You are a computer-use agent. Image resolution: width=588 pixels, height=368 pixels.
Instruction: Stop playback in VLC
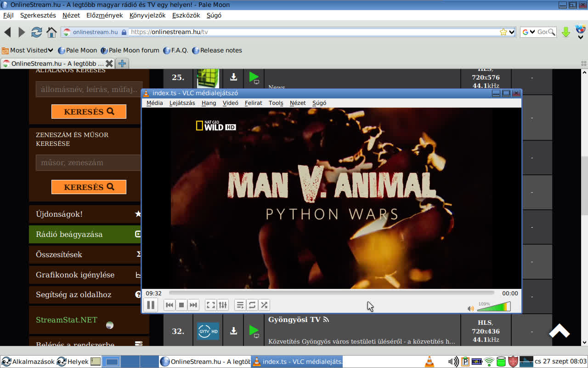(181, 305)
